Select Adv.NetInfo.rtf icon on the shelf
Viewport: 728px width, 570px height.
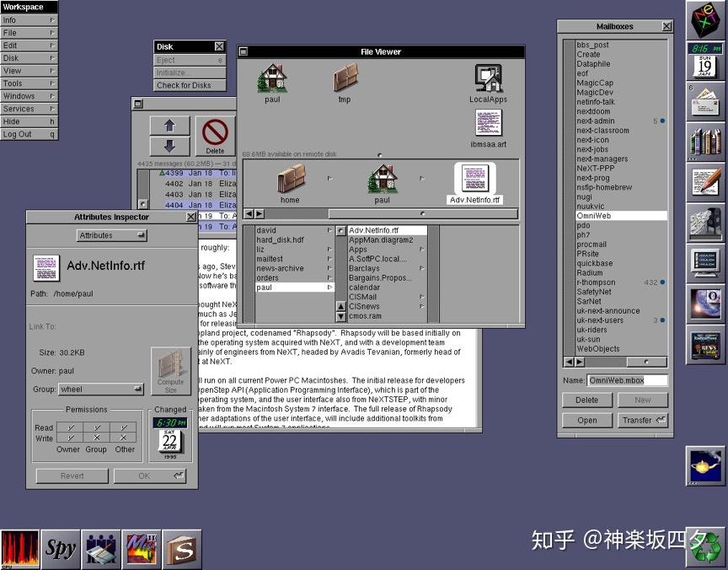(474, 179)
